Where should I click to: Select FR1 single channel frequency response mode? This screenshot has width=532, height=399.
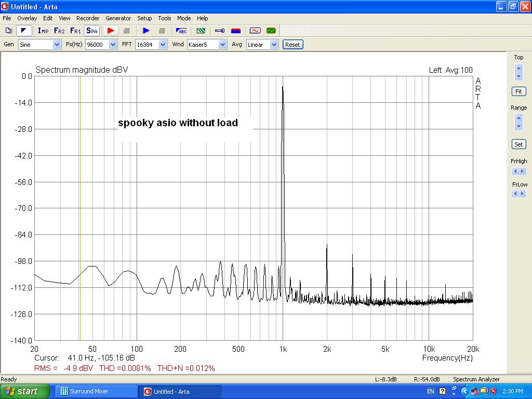(x=75, y=31)
